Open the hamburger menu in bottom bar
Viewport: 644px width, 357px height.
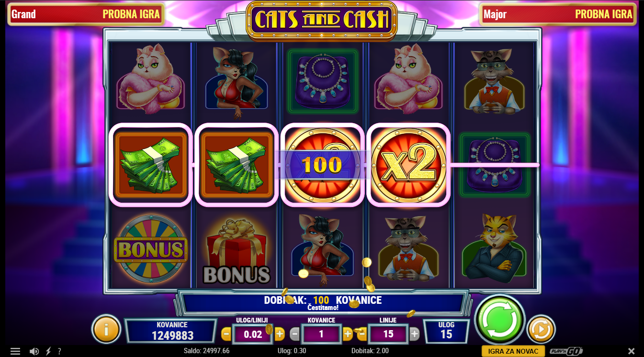(x=15, y=351)
